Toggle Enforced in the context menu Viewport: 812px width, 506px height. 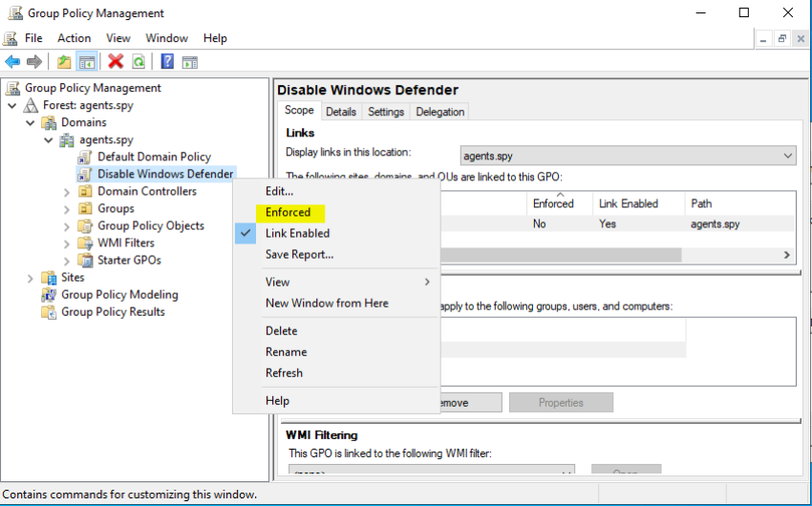pos(288,212)
